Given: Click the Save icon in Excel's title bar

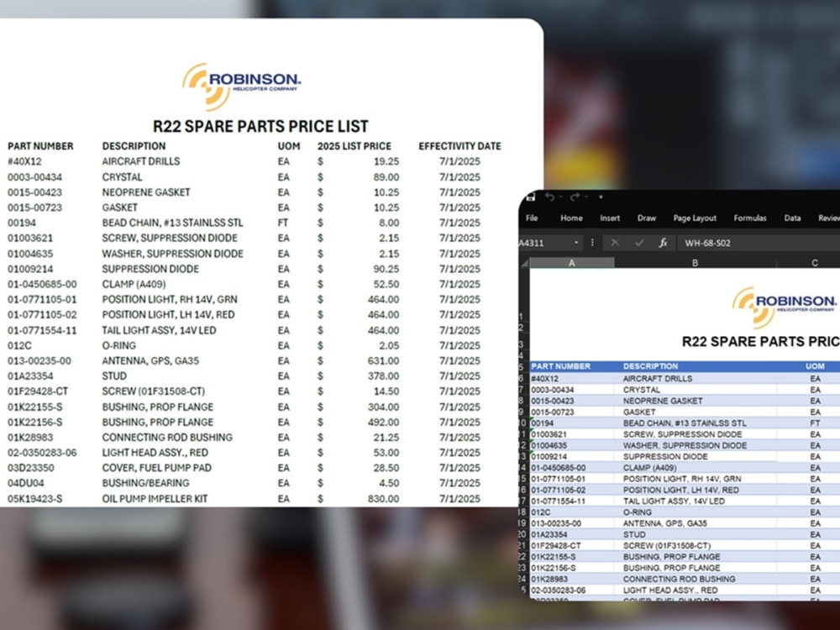Looking at the screenshot, I should pyautogui.click(x=531, y=197).
